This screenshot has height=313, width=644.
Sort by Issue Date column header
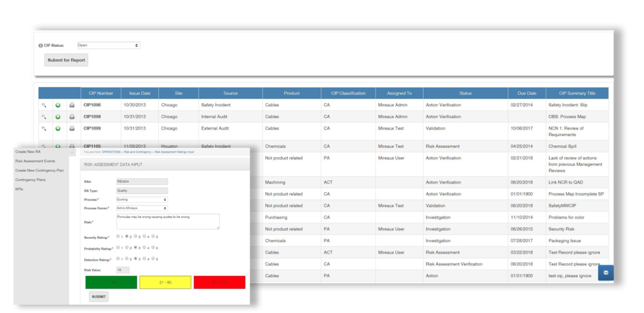140,93
